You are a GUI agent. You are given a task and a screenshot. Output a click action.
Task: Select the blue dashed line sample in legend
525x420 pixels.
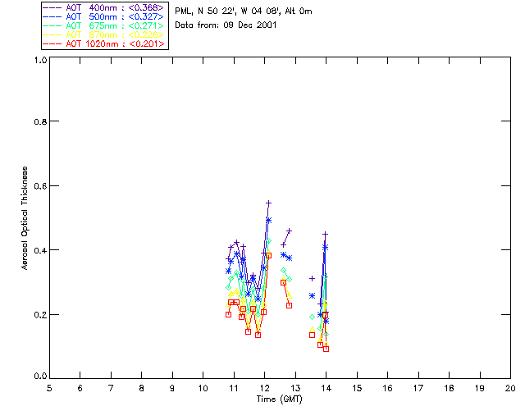click(x=52, y=16)
